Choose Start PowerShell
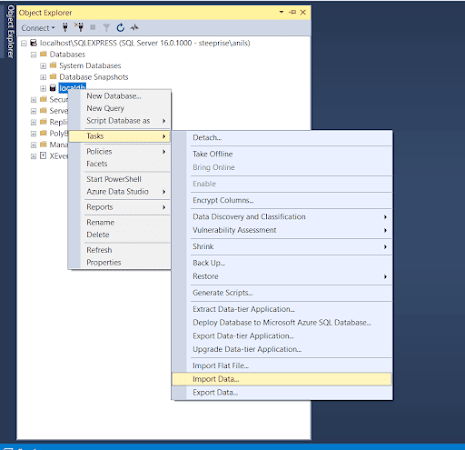 (120, 179)
